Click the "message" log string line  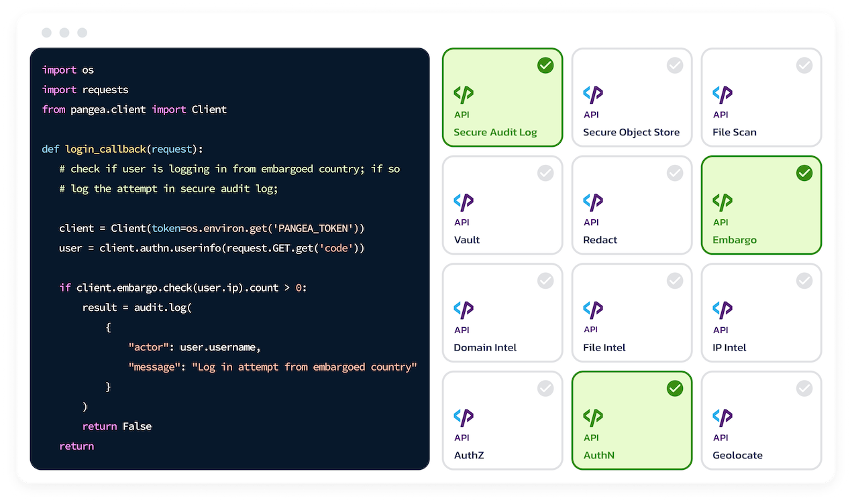point(272,367)
